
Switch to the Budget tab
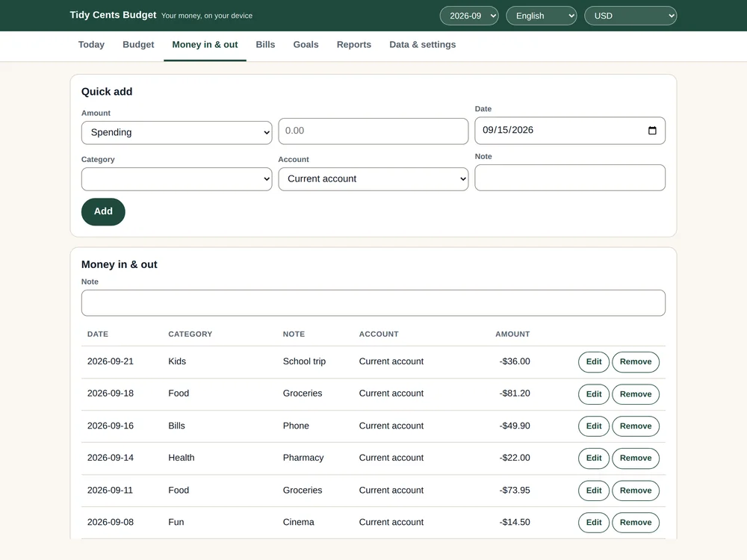[138, 45]
